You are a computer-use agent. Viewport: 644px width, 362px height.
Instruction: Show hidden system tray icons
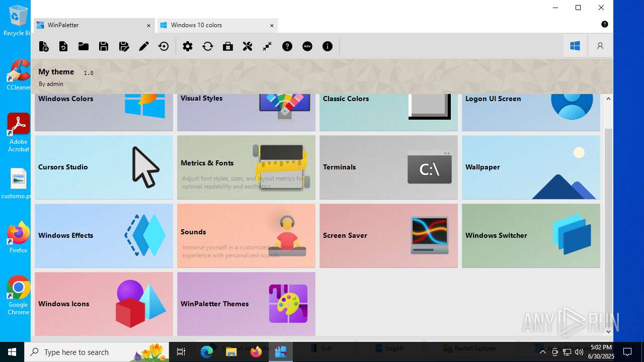click(542, 352)
